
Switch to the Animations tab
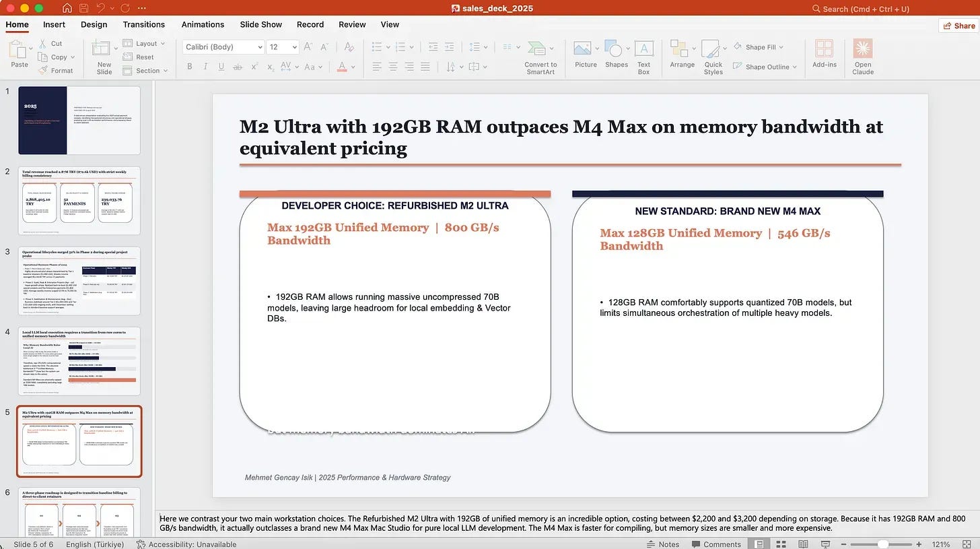click(x=203, y=24)
